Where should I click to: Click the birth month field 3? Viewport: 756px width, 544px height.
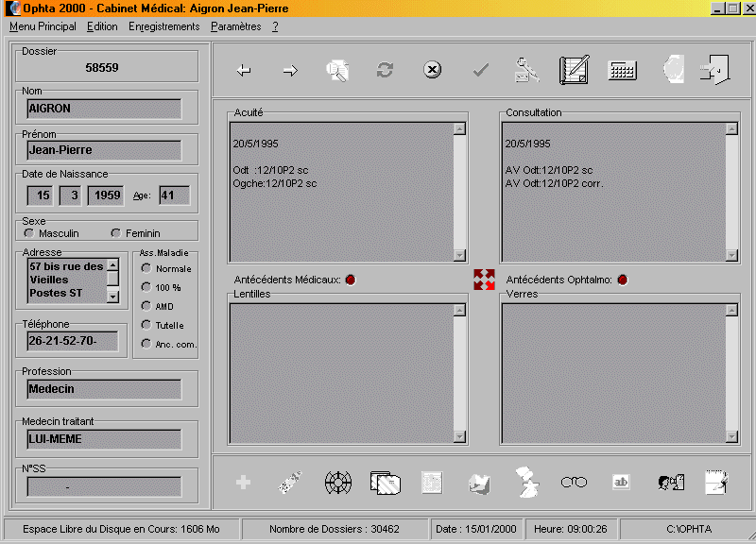tap(70, 195)
